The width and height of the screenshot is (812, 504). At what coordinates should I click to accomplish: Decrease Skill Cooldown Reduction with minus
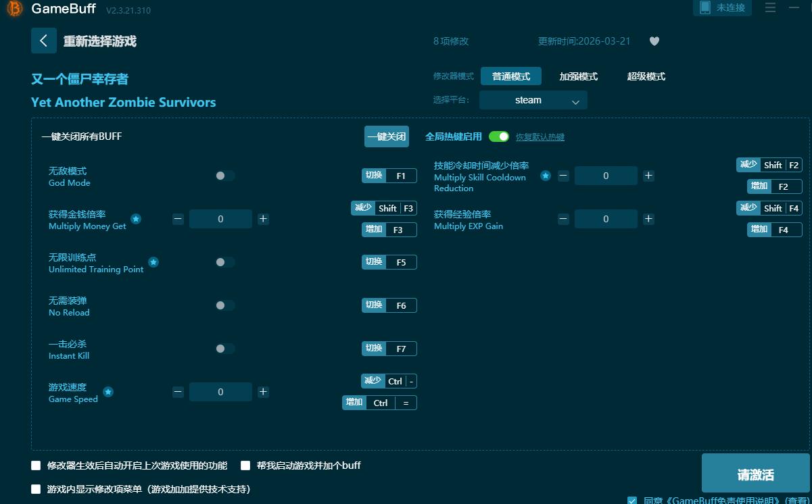[563, 176]
